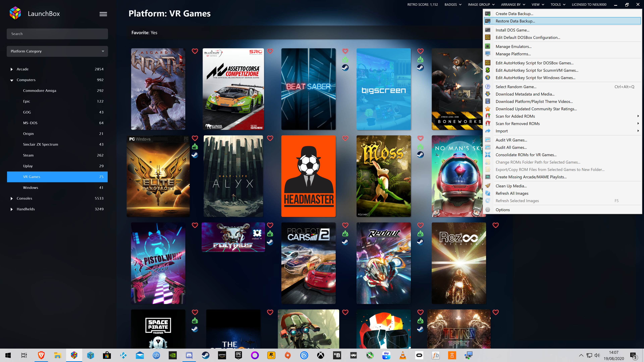Launch Brave browser from the taskbar
The height and width of the screenshot is (362, 644).
41,355
